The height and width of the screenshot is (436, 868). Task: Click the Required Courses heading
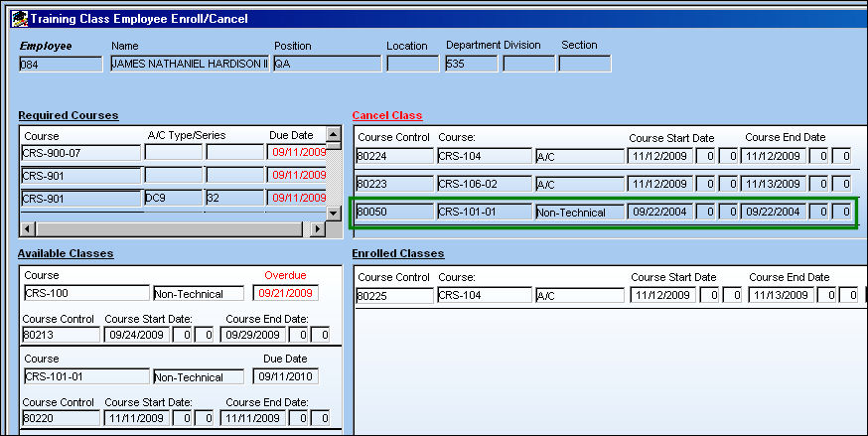click(69, 115)
